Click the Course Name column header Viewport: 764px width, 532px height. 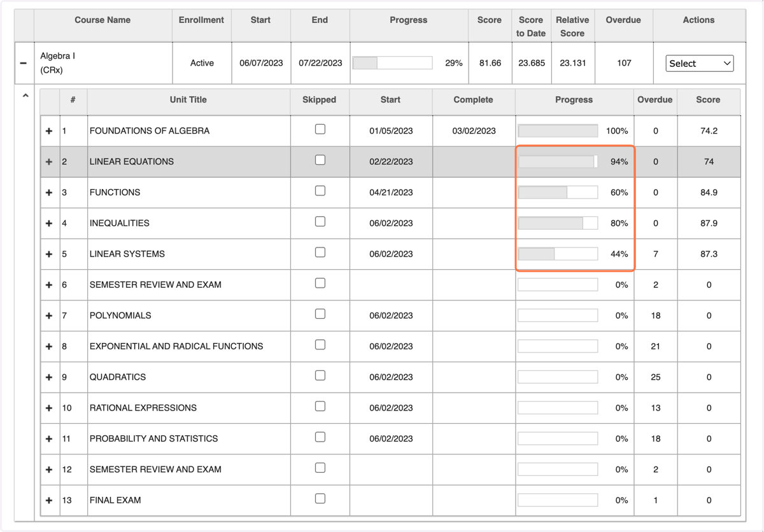click(x=103, y=20)
